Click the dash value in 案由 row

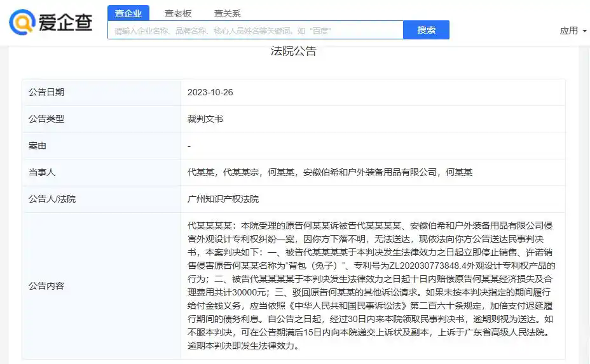click(189, 146)
